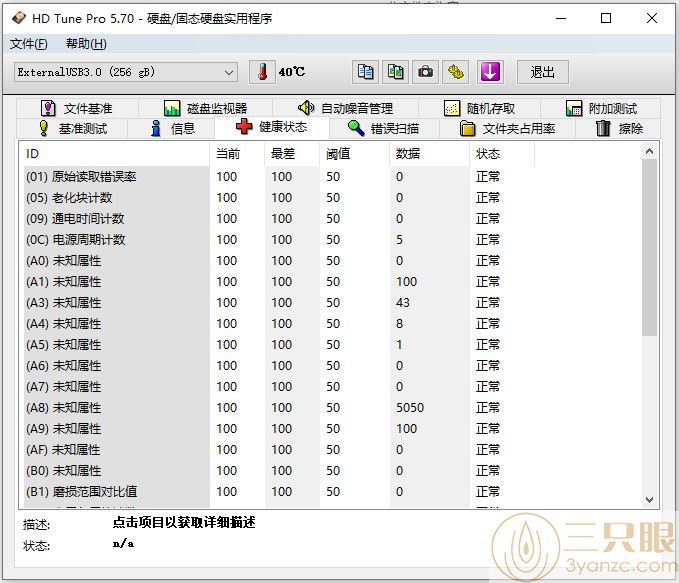Click the 阈值 column header
The height and width of the screenshot is (583, 679).
[x=355, y=154]
